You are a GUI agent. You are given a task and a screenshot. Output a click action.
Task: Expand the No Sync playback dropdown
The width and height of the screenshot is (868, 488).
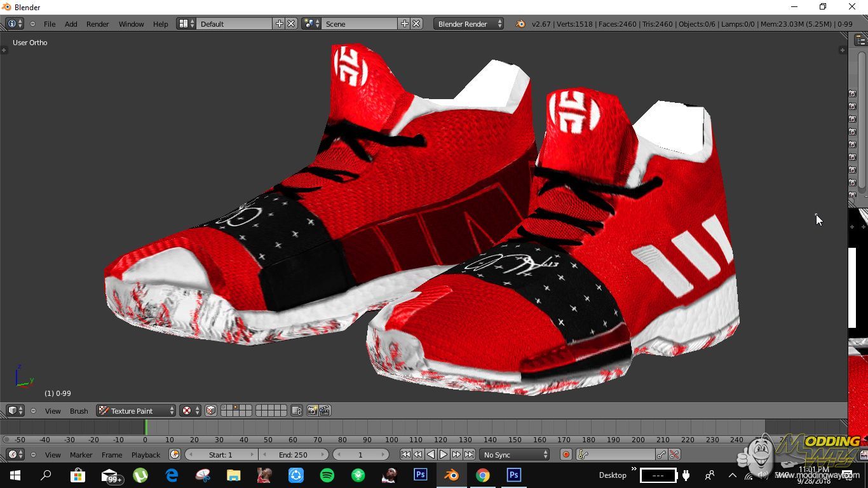[x=515, y=454]
